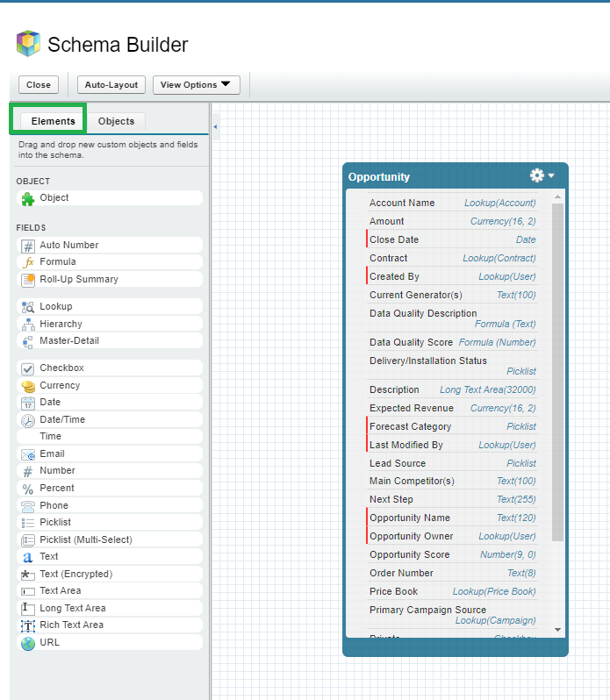Click the Opportunity field list scrollbar thumb

(x=557, y=372)
